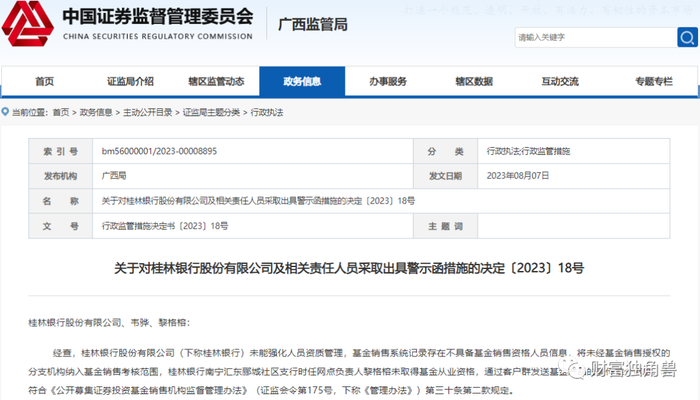Go to 行政执法 in the breadcrumb
700x400 pixels.
point(267,112)
